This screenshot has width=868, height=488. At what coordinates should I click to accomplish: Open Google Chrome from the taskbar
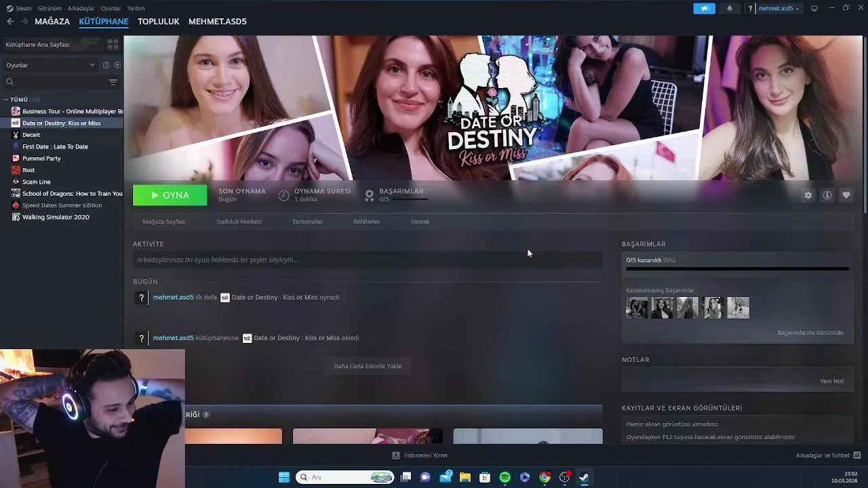[x=545, y=477]
